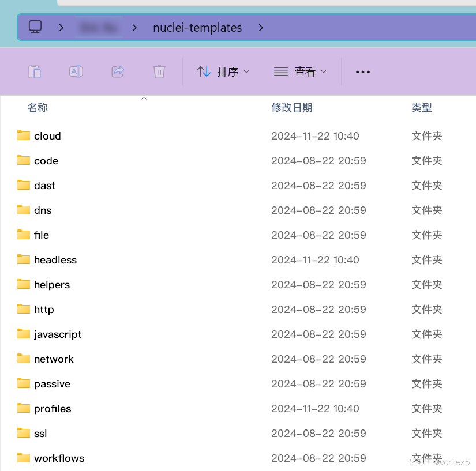Click headless row's modified date
Image resolution: width=476 pixels, height=471 pixels.
[x=315, y=260]
